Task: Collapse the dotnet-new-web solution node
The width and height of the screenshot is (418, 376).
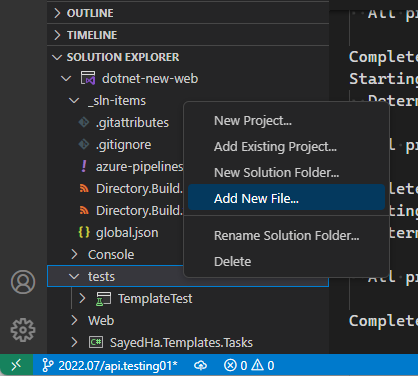Action: pyautogui.click(x=66, y=79)
